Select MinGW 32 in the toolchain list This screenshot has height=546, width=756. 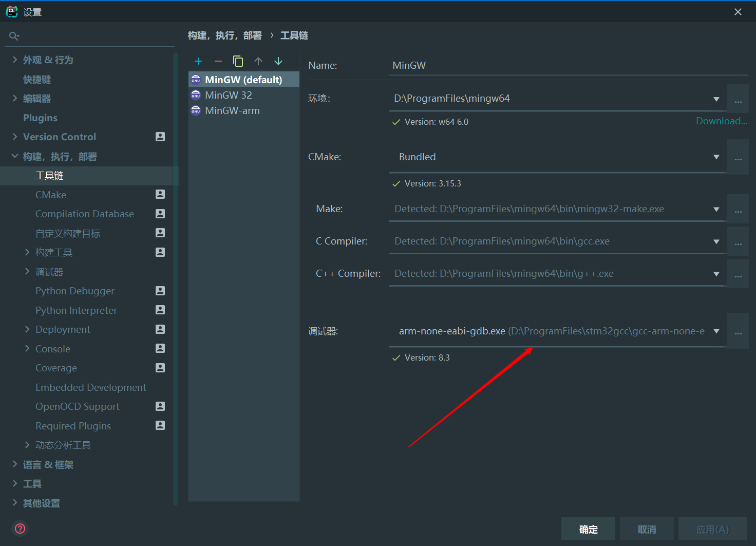coord(229,95)
